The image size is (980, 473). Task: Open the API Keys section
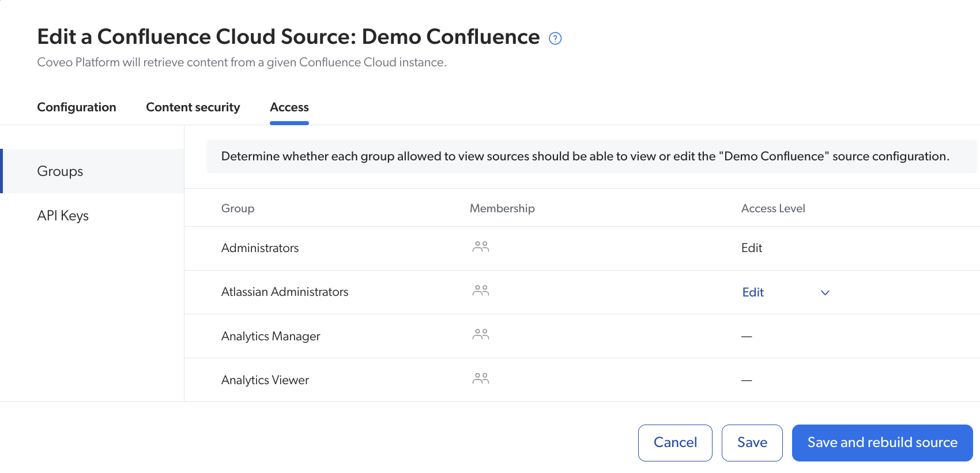click(x=63, y=216)
